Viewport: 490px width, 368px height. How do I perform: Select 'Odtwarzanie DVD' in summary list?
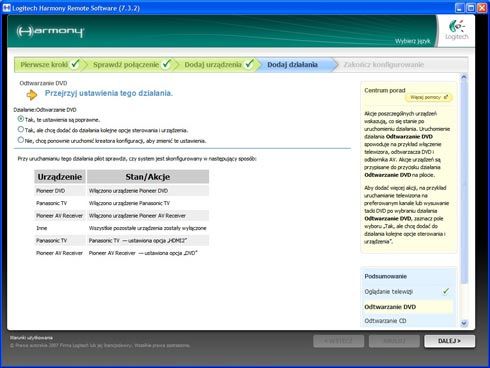tap(390, 307)
